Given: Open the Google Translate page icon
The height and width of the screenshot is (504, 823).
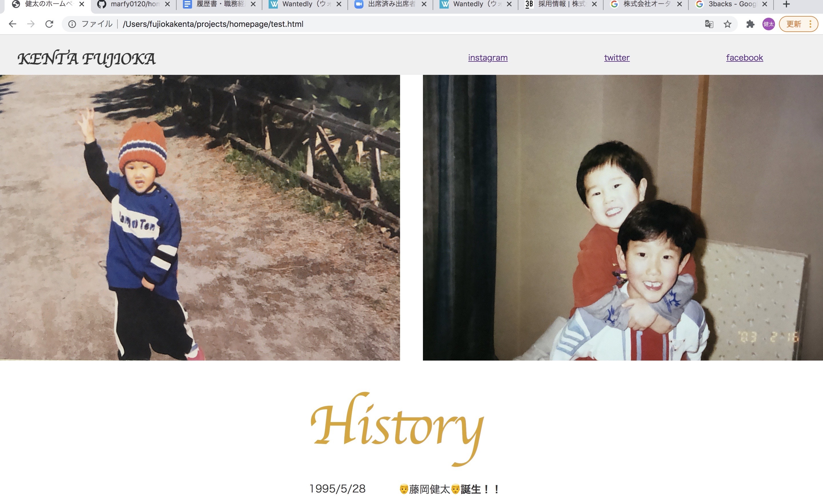Looking at the screenshot, I should (709, 24).
